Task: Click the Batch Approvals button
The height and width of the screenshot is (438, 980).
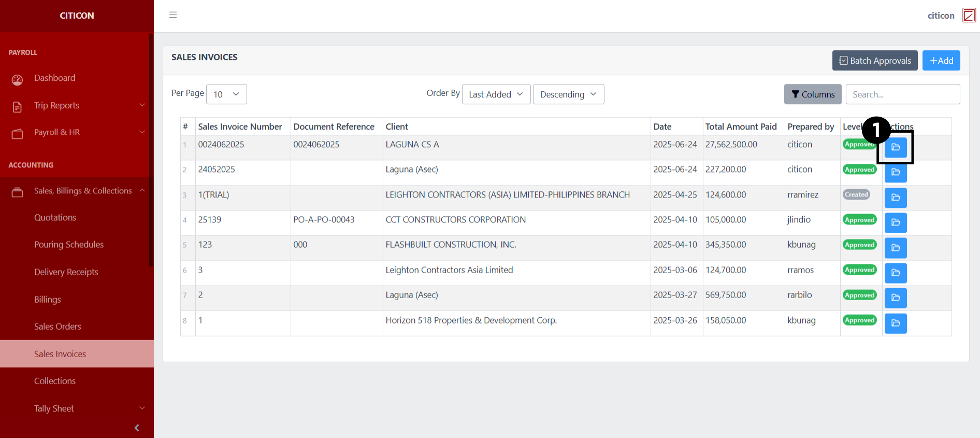Action: tap(875, 61)
